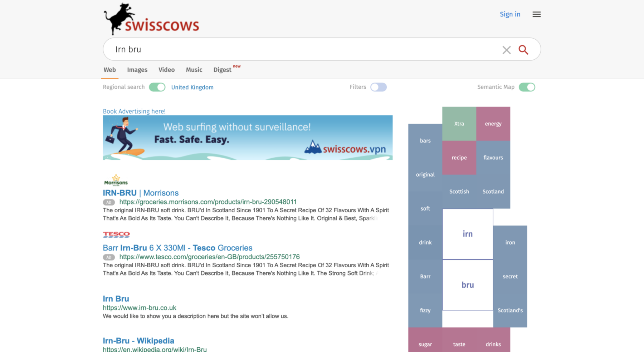The image size is (644, 352).
Task: Click the swisscows.vpn banner ad
Action: pos(248,138)
